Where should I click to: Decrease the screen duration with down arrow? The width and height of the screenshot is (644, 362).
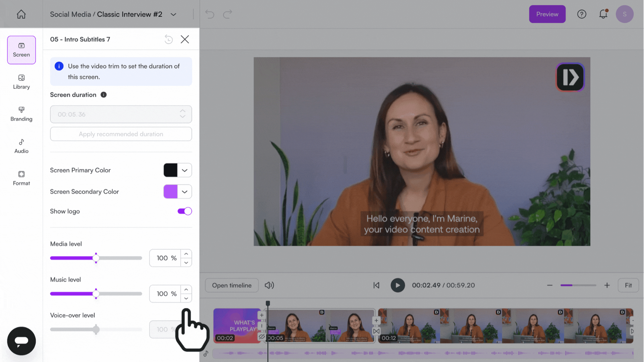[182, 117]
